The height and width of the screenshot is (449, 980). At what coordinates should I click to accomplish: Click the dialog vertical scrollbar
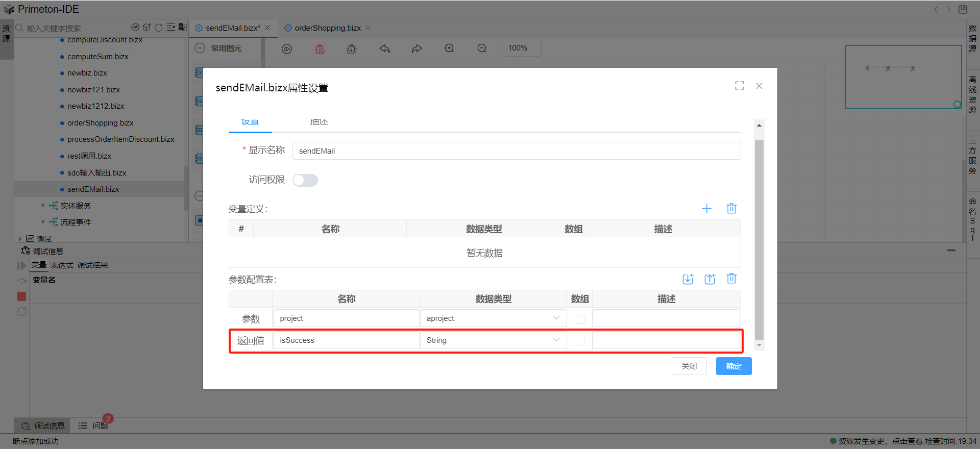759,240
